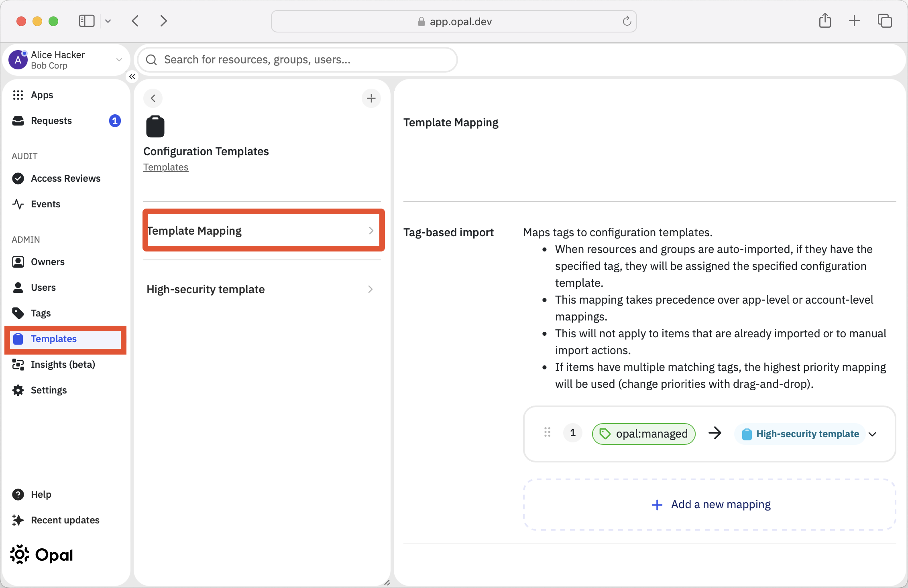Image resolution: width=908 pixels, height=588 pixels.
Task: Go back using the panel back chevron
Action: click(153, 98)
